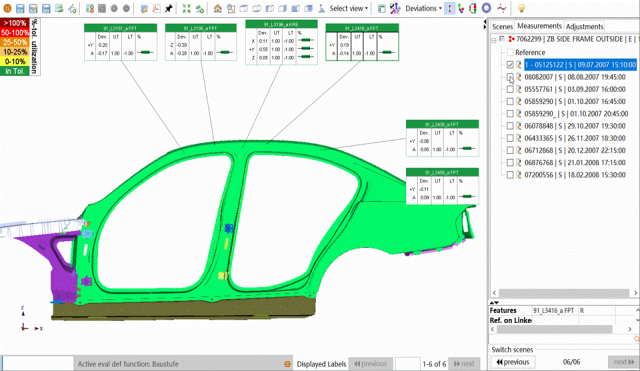Click the next scene button
The image size is (640, 371).
tap(623, 362)
